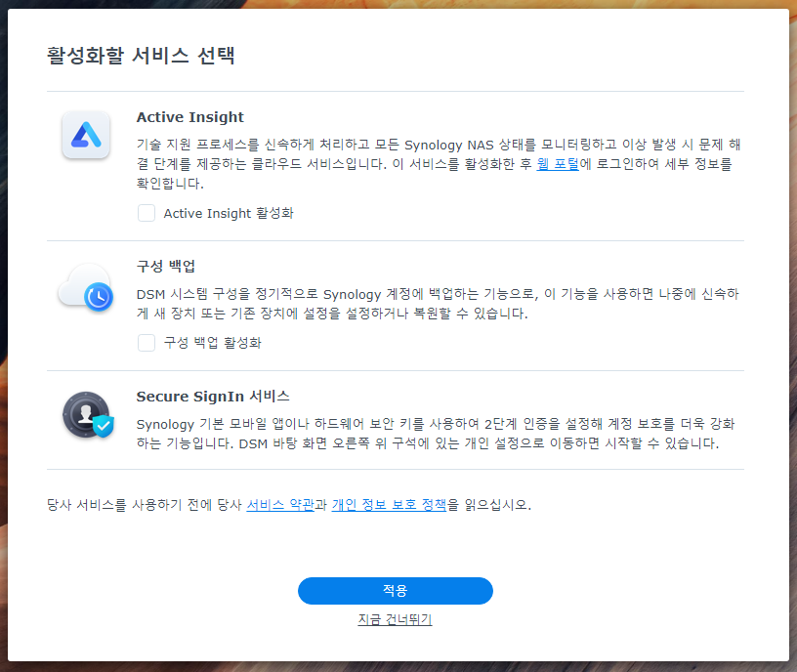797x672 pixels.
Task: Open the 서비스 약관 link
Action: (x=280, y=505)
